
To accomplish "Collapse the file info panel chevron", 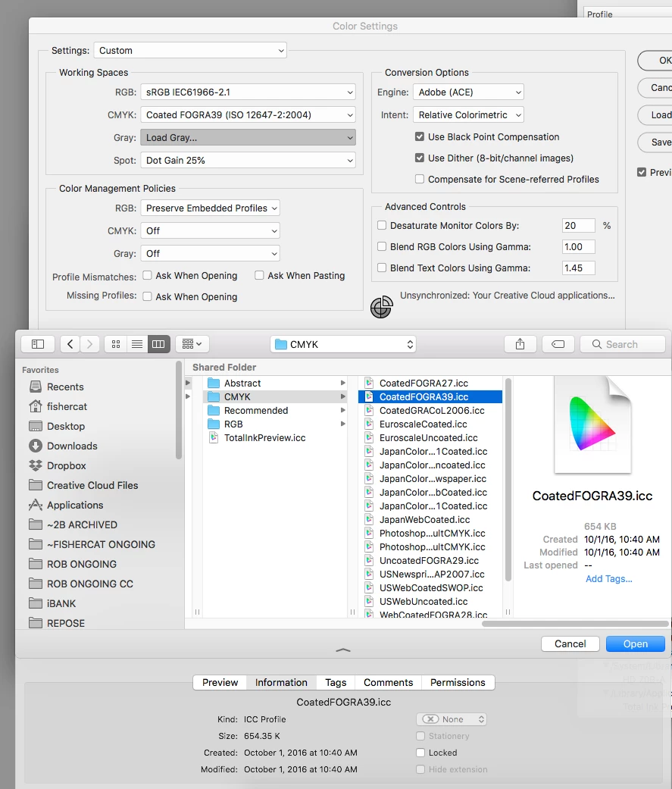I will point(343,650).
